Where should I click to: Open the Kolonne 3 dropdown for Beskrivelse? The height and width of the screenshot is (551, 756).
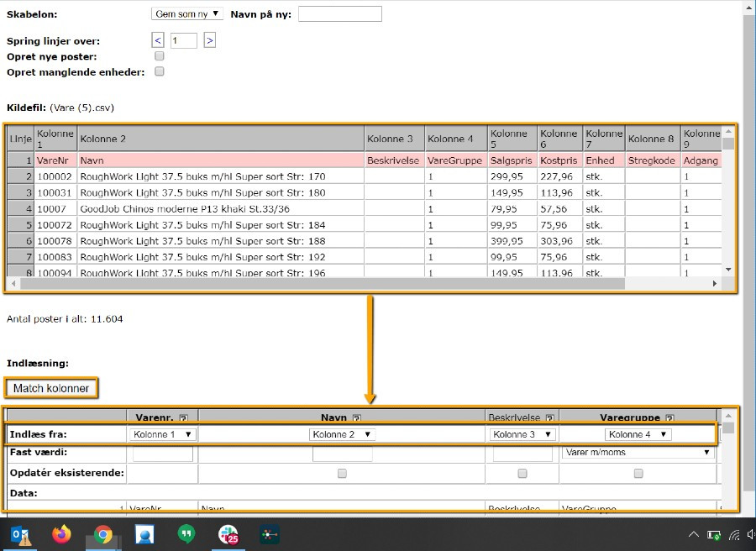522,434
